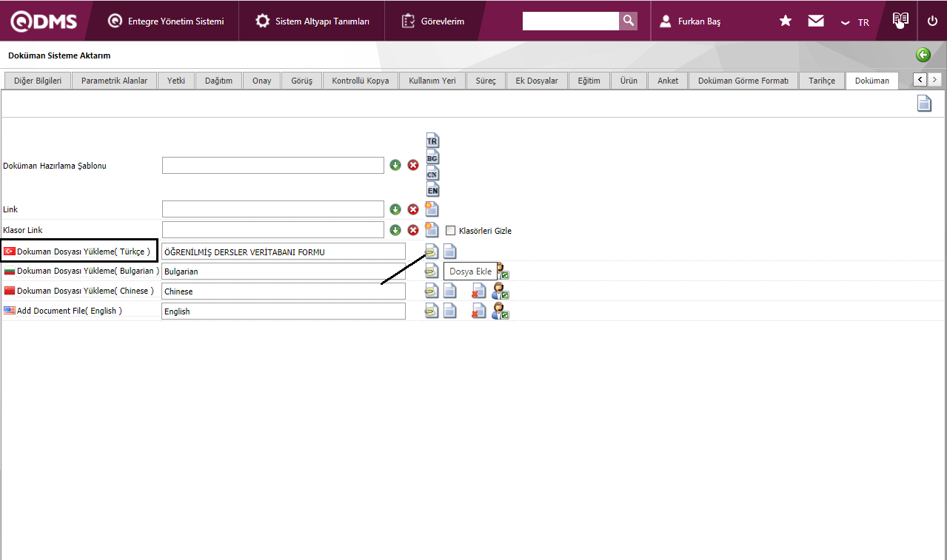Image resolution: width=947 pixels, height=560 pixels.
Task: Open the new document icon beside Klasor Link
Action: 432,229
